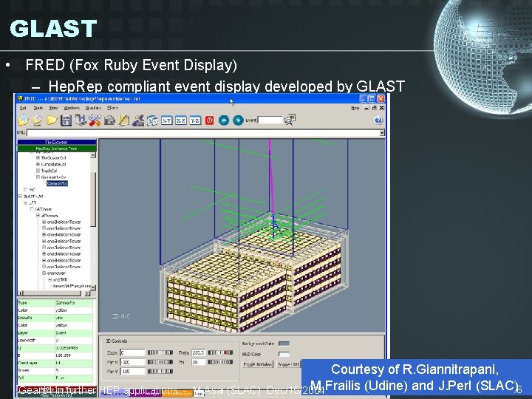Viewport: 532px width, 399px height.
Task: Open the Help menu
Action: point(355,108)
